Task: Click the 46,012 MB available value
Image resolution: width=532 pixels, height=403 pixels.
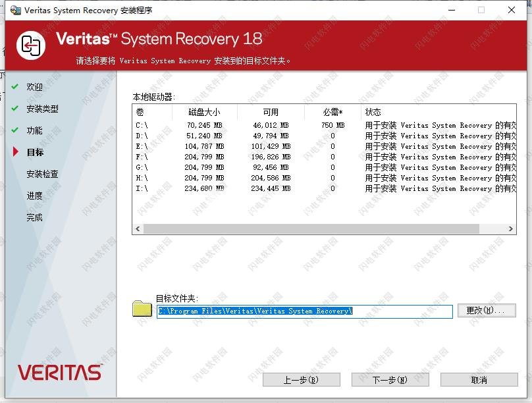Action: pos(271,125)
